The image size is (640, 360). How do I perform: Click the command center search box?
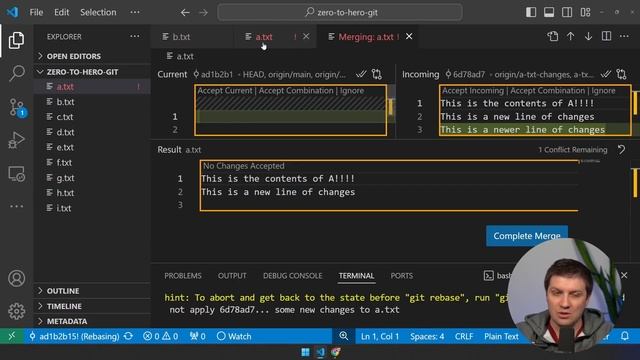(x=340, y=12)
